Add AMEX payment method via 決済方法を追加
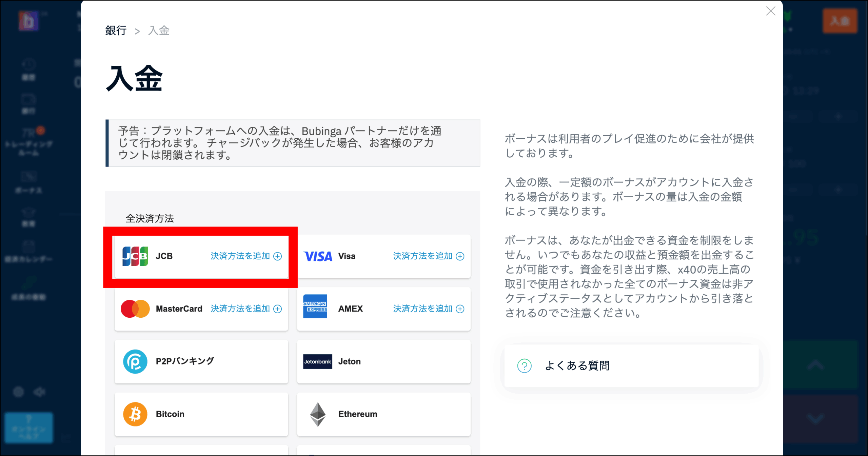The image size is (868, 456). pyautogui.click(x=422, y=309)
